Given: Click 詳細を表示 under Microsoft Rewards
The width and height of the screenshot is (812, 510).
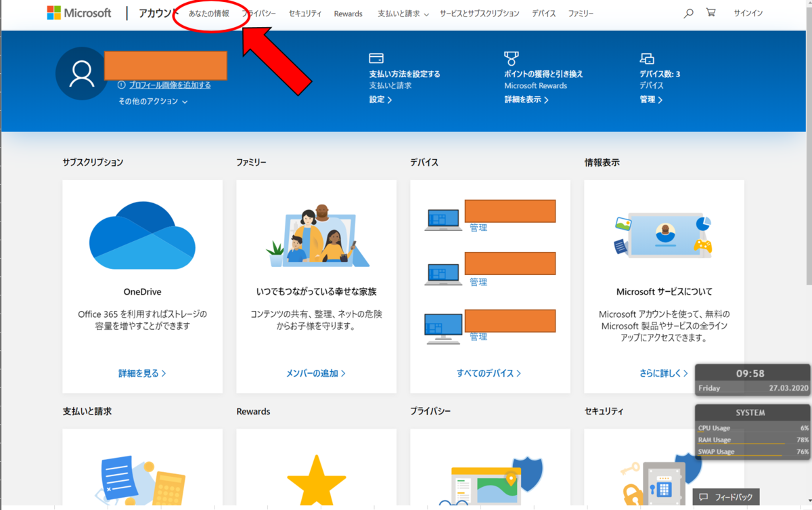Looking at the screenshot, I should coord(526,100).
